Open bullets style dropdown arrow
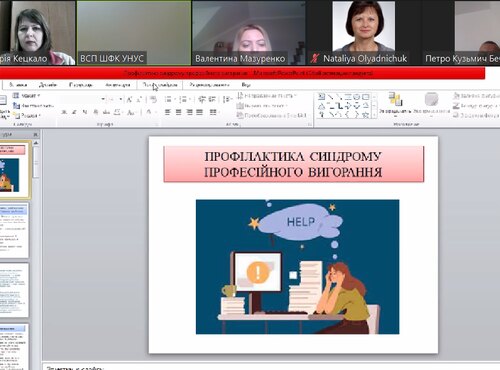500x370 pixels. click(x=175, y=99)
